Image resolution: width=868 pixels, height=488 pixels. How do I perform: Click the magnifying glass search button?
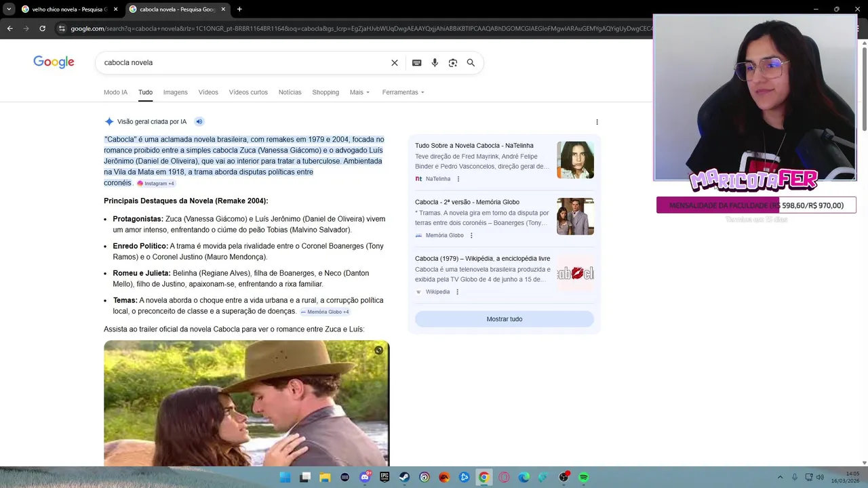tap(471, 62)
